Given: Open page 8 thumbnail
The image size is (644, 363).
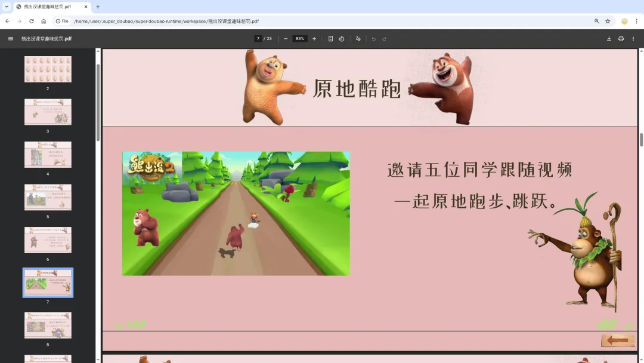Looking at the screenshot, I should [48, 325].
